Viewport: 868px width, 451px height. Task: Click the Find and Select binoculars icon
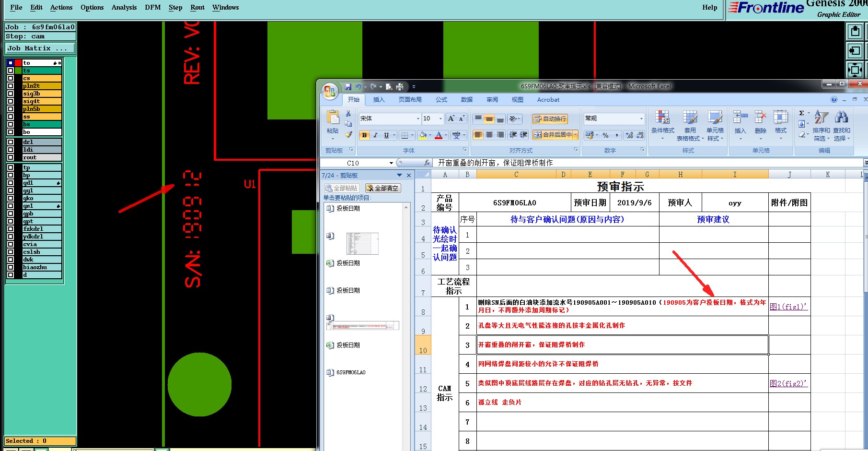[841, 117]
